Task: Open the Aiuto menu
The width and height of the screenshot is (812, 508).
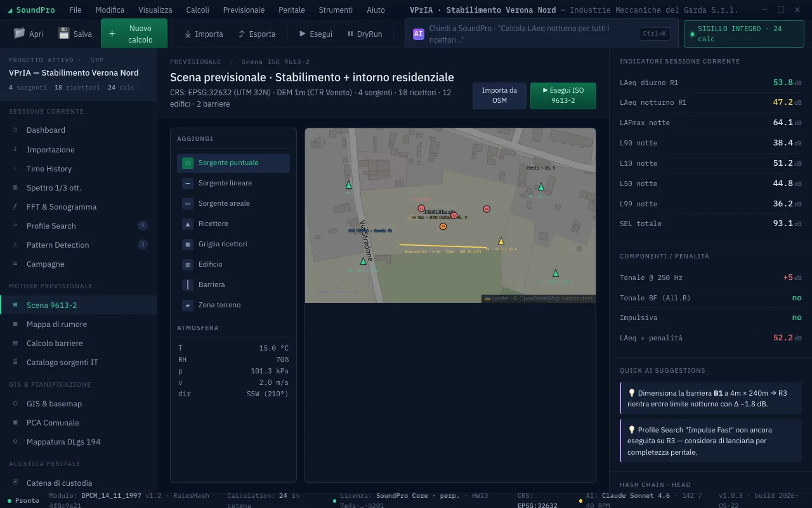Action: pos(376,10)
